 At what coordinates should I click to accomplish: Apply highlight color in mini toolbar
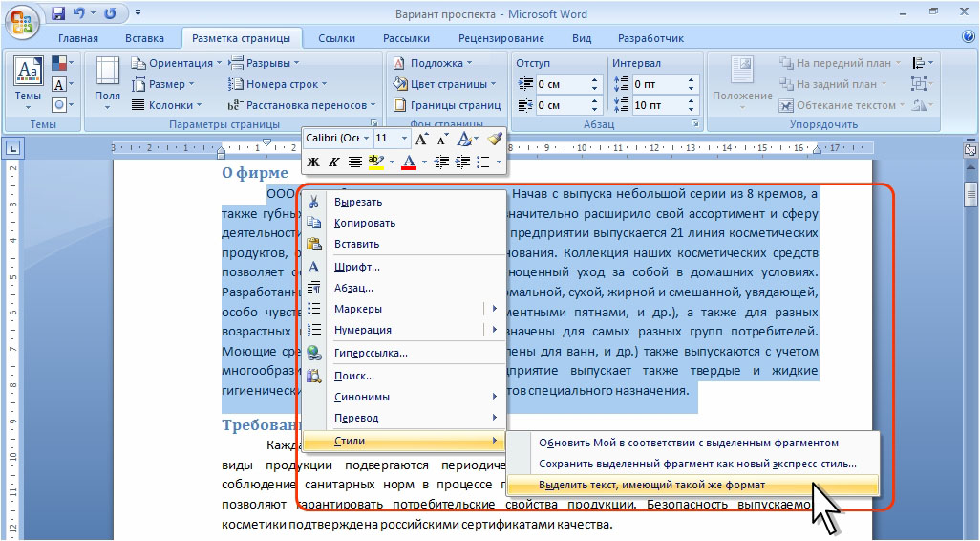[x=375, y=162]
